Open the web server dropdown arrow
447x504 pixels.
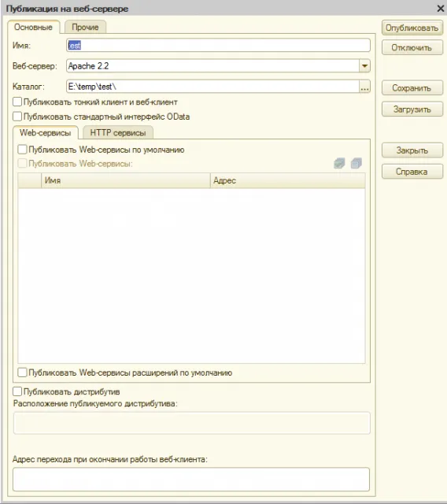pos(364,66)
